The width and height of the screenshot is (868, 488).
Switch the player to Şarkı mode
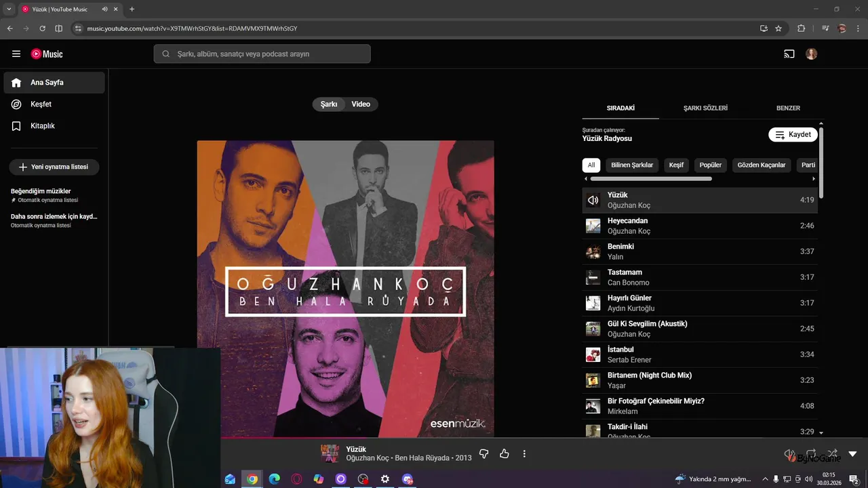(x=329, y=104)
